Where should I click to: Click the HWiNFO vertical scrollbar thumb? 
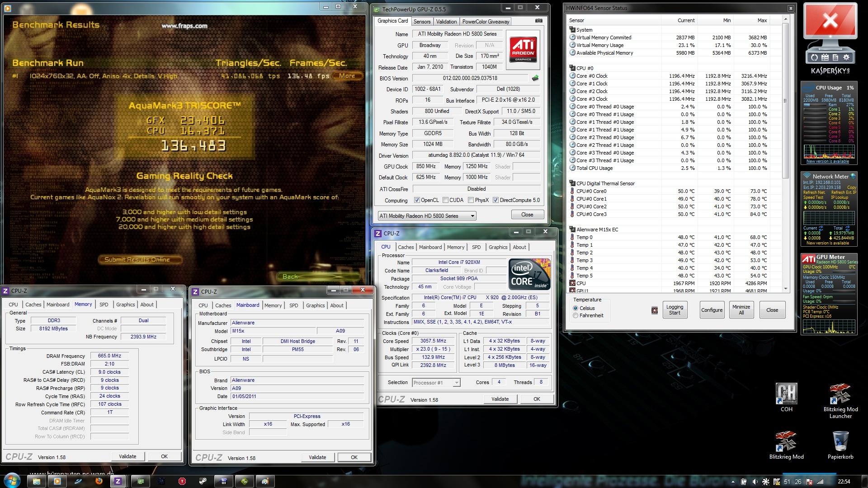785,100
